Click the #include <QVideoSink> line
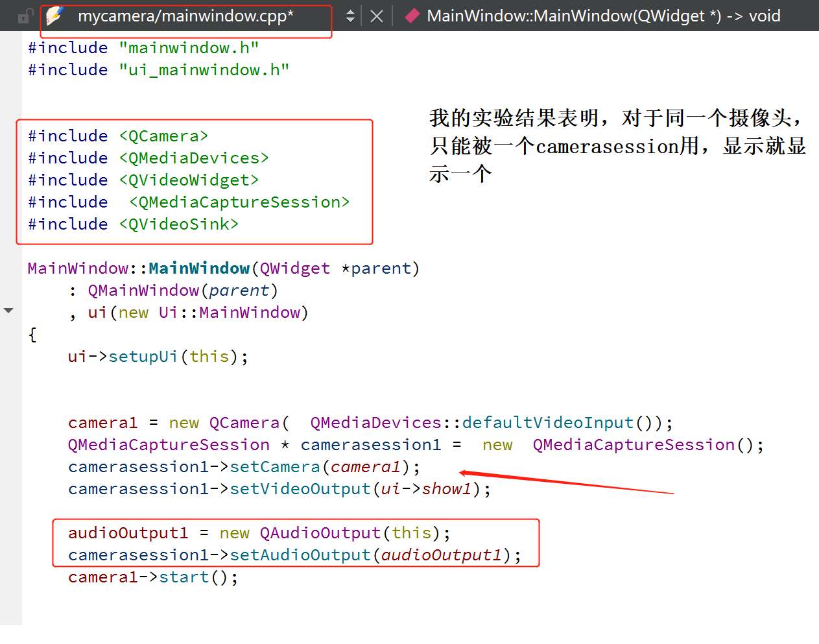This screenshot has height=644, width=819. click(x=133, y=224)
